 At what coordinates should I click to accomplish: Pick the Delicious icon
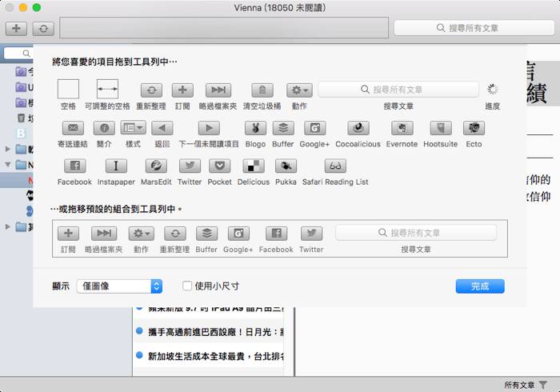[x=254, y=166]
